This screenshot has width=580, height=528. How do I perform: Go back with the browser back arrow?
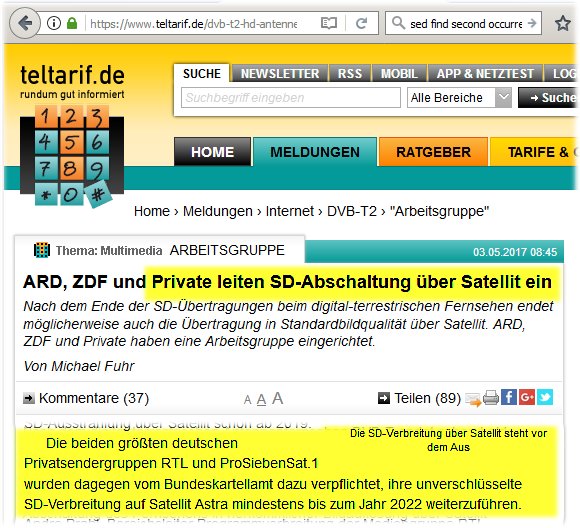[24, 23]
